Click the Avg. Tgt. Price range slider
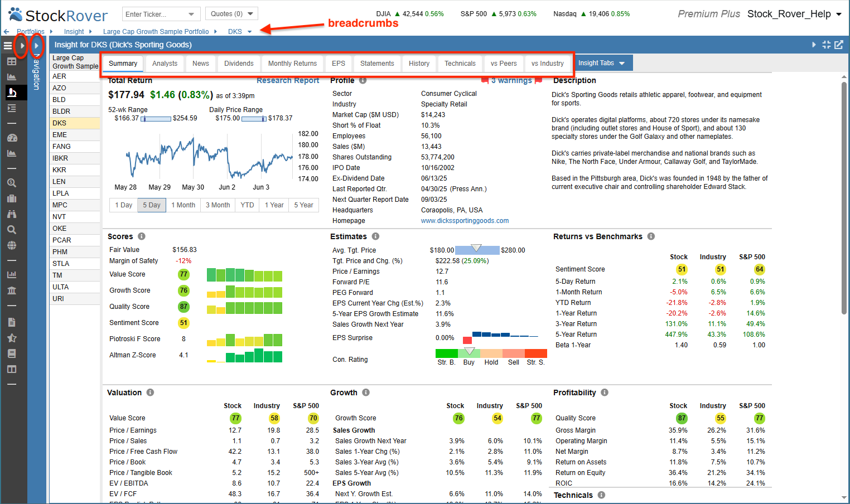Screen dimensions: 850x504 click(x=477, y=250)
